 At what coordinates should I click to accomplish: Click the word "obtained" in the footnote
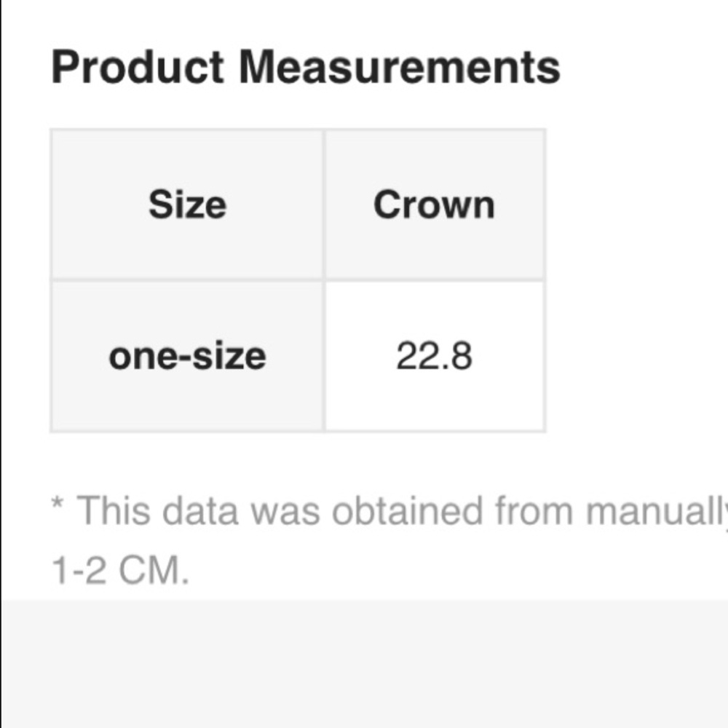408,511
